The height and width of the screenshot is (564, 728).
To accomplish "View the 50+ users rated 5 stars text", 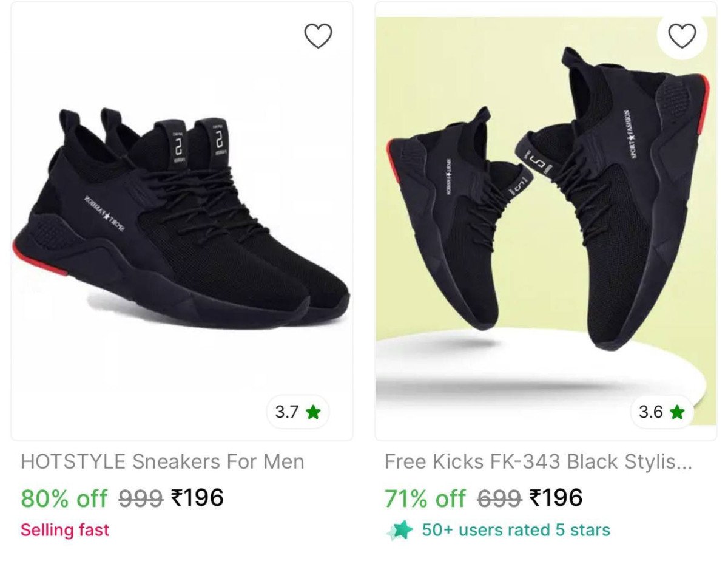I will point(516,530).
